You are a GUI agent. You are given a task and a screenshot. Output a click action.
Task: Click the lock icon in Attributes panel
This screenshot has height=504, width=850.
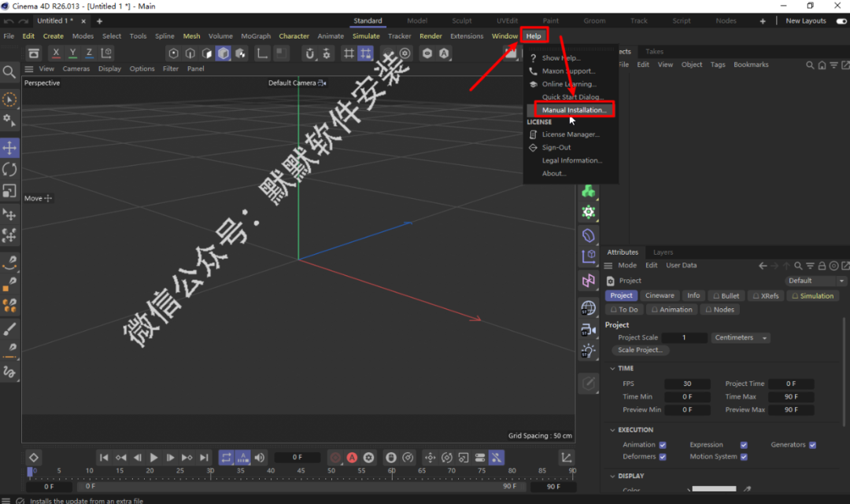822,266
